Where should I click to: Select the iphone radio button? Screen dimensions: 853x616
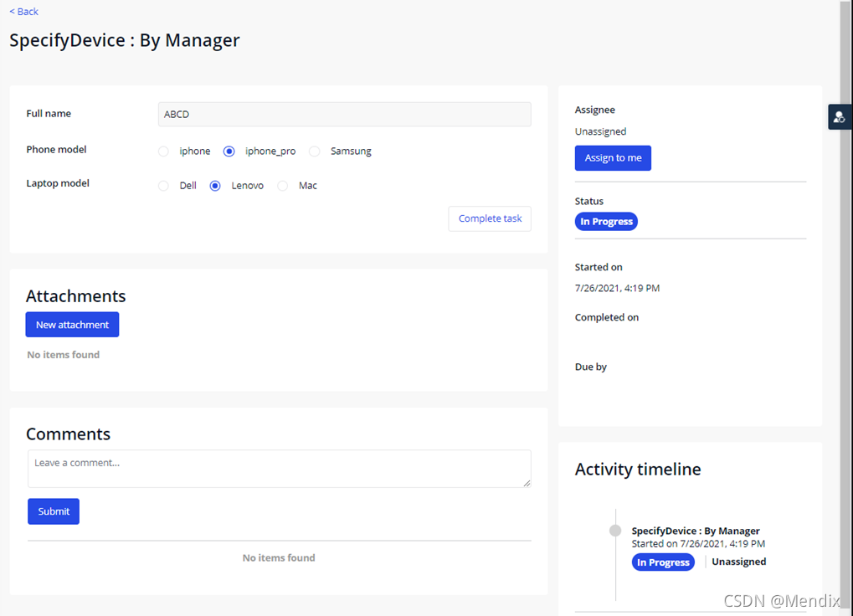163,151
